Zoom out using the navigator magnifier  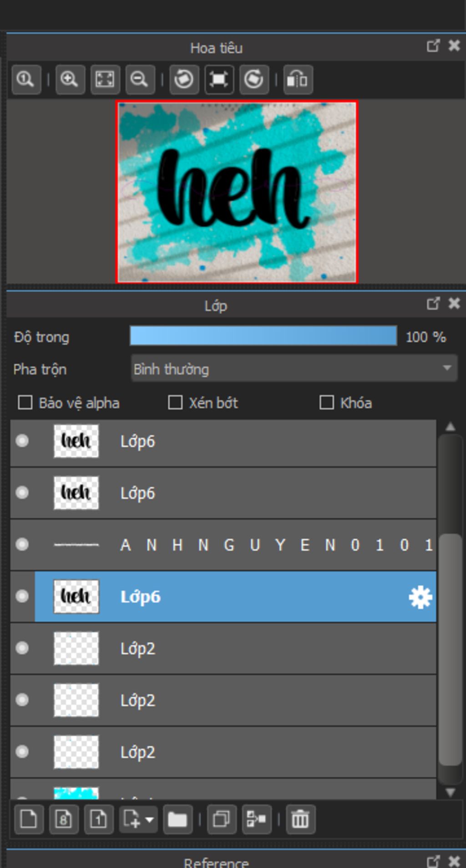139,80
